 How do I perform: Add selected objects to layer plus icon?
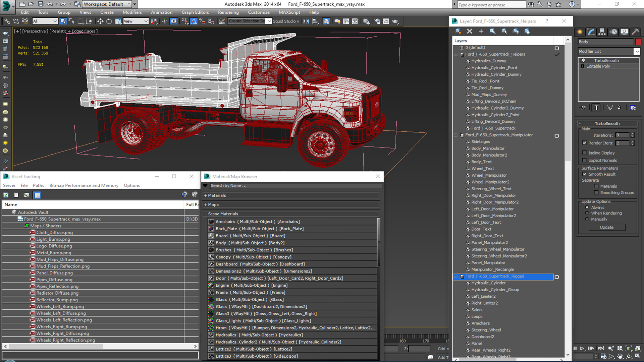point(481,31)
